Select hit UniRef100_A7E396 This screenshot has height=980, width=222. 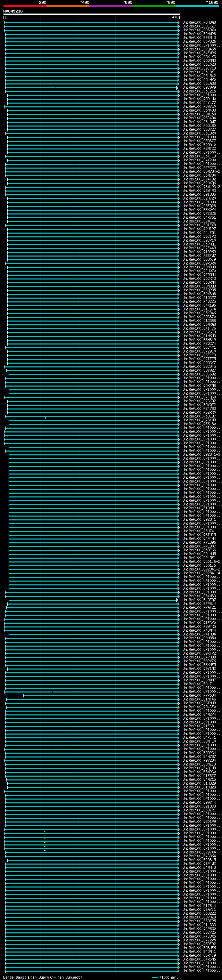(199, 543)
